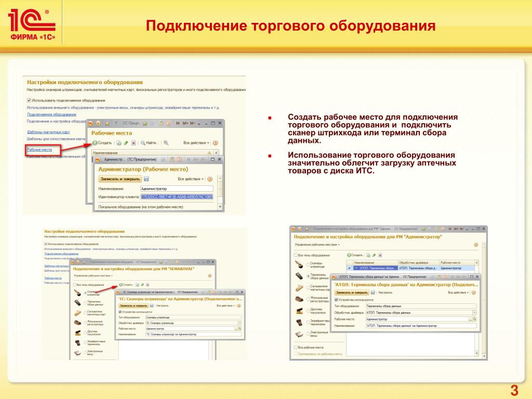Click the cancel search icon in Рабочие места
Viewport: 532px width, 399px height.
click(x=166, y=143)
